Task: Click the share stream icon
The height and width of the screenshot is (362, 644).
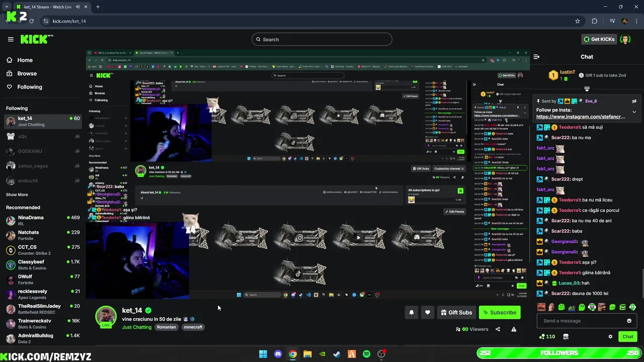Action: click(498, 329)
